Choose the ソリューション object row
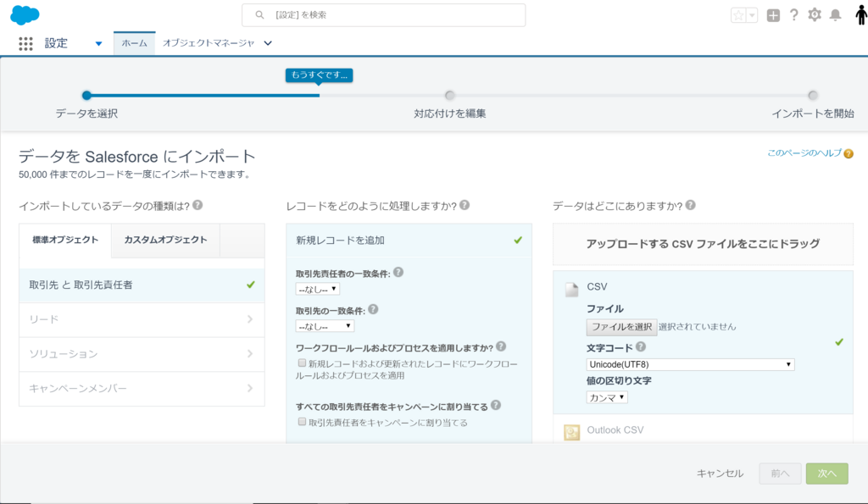 pyautogui.click(x=142, y=354)
